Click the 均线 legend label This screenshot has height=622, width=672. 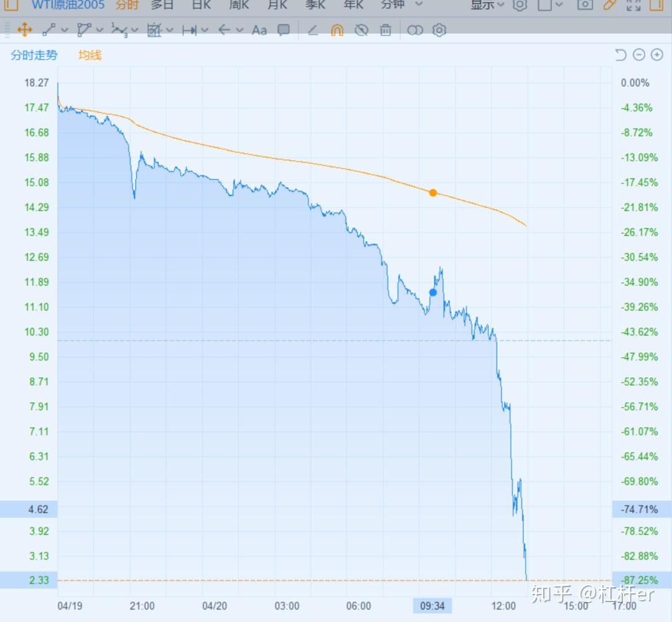[90, 55]
